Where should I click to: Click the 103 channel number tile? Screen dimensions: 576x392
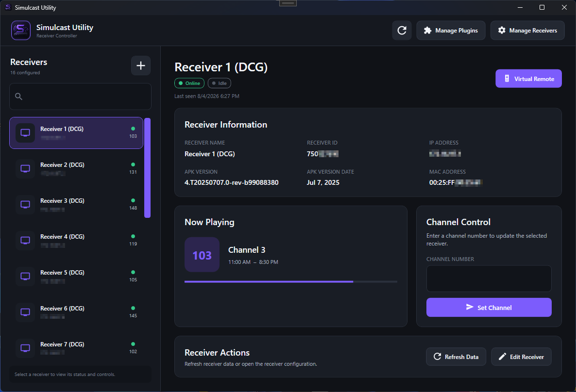[x=202, y=255]
